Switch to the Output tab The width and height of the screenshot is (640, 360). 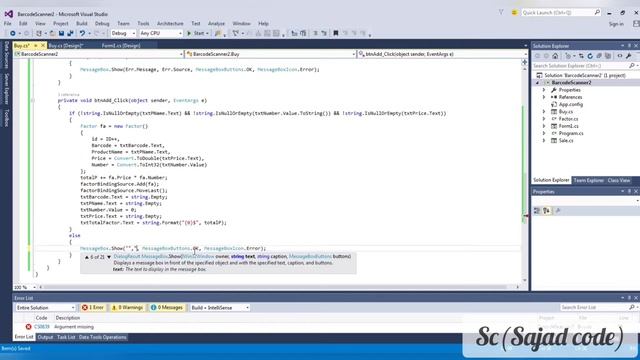[45, 337]
